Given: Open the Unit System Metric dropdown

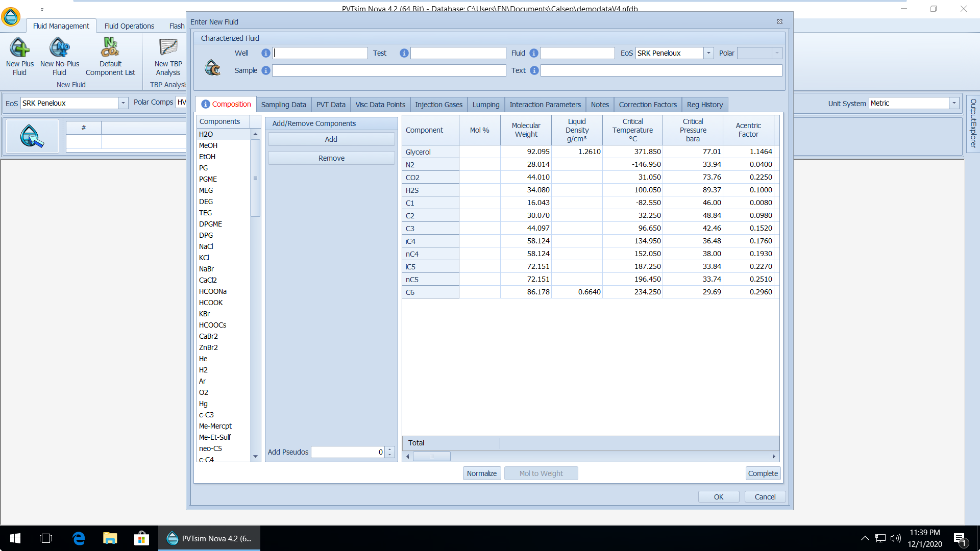Looking at the screenshot, I should (x=954, y=103).
